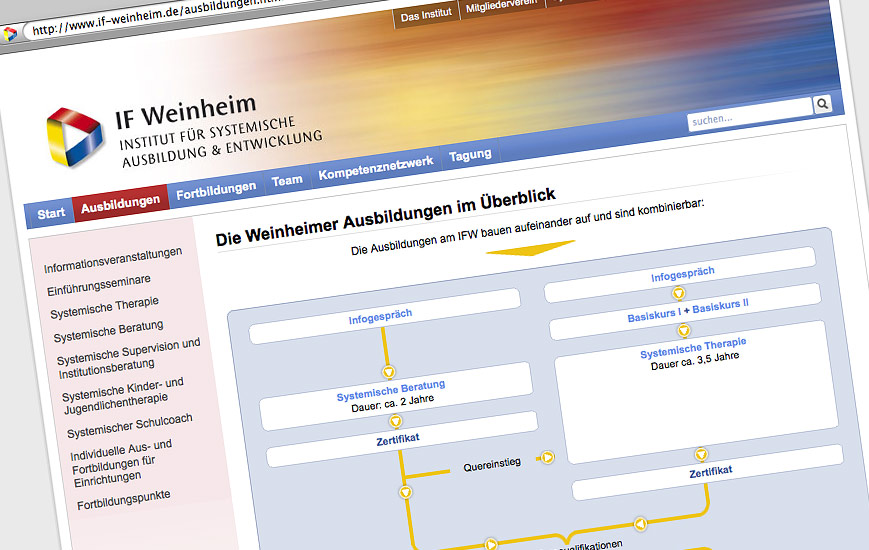Click the browser favicon beside the URL
Screen dimensions: 869x550
9,34
